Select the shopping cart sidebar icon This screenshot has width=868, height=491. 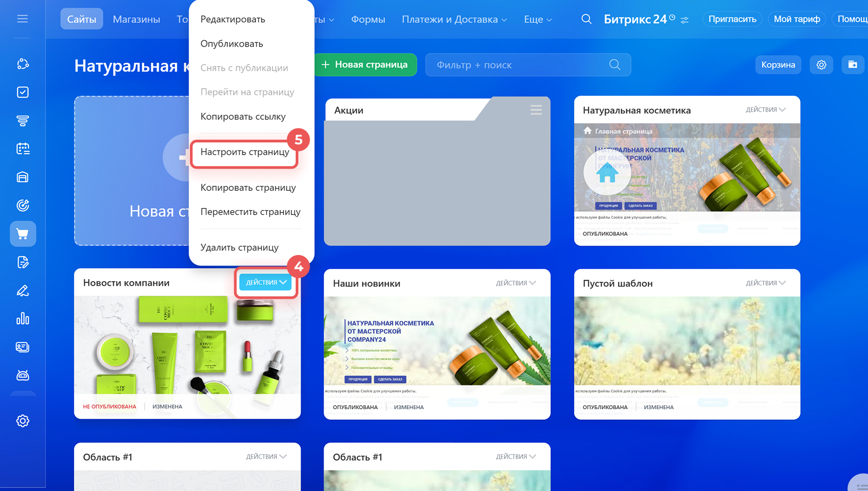(x=23, y=234)
